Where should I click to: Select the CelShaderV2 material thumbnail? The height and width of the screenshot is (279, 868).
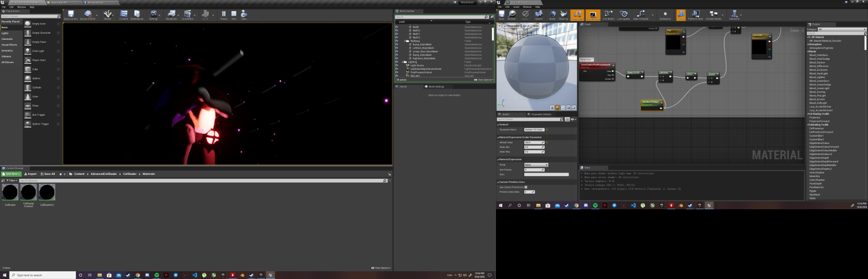(47, 193)
